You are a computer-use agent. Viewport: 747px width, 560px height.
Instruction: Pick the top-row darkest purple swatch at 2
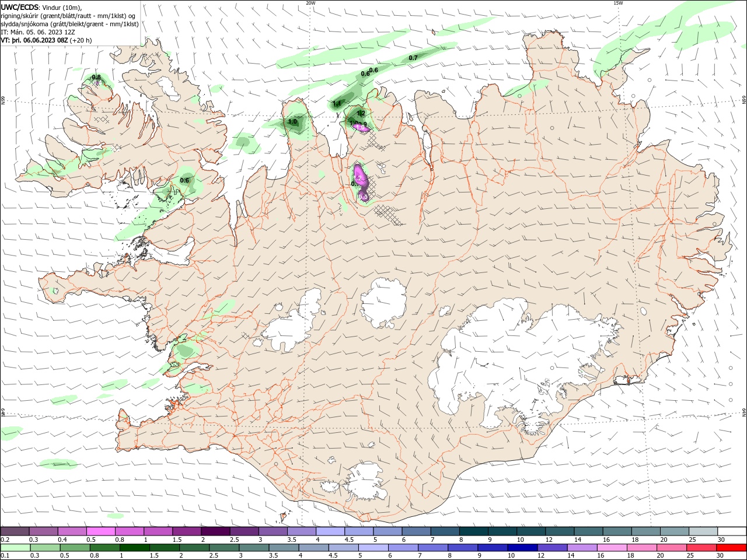pyautogui.click(x=215, y=531)
